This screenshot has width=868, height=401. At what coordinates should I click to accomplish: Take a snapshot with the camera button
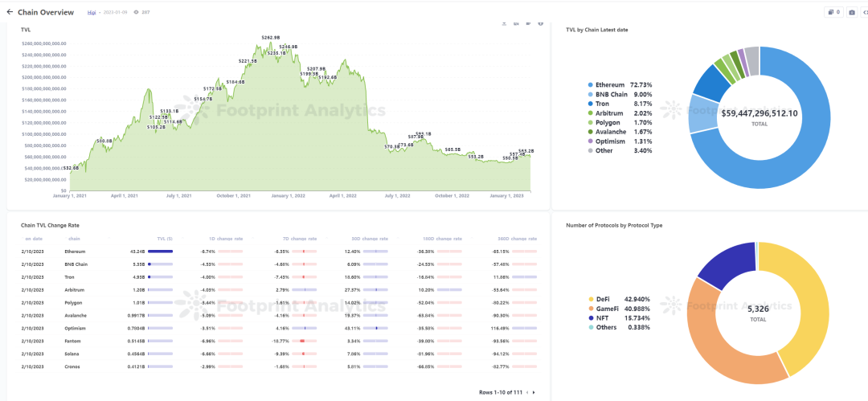pyautogui.click(x=851, y=12)
